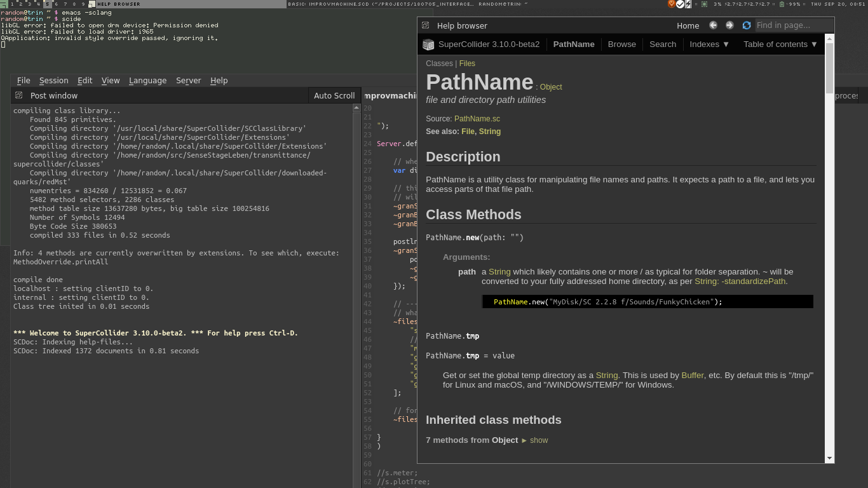868x488 pixels.
Task: Expand show for 7 Object inherited methods
Action: [x=538, y=440]
